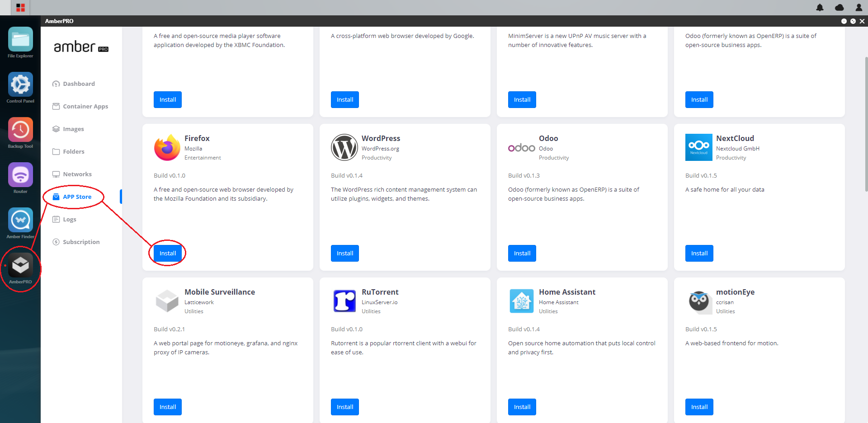
Task: Install the RuTorrent app
Action: [x=345, y=407]
